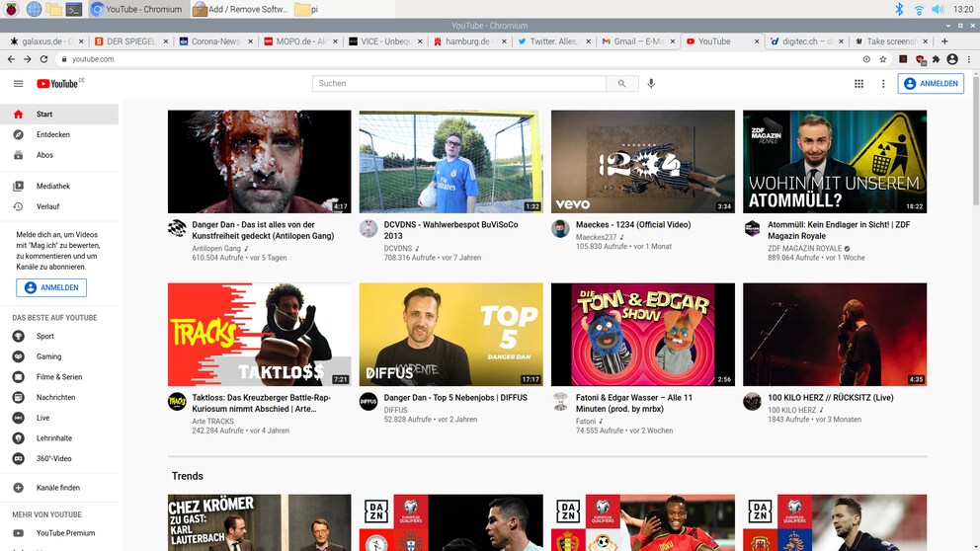Image resolution: width=980 pixels, height=551 pixels.
Task: Open Mediathek library in sidebar
Action: (58, 186)
